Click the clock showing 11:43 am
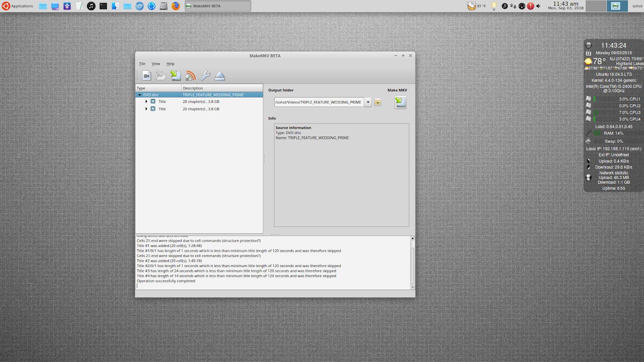644x362 pixels. tap(566, 6)
